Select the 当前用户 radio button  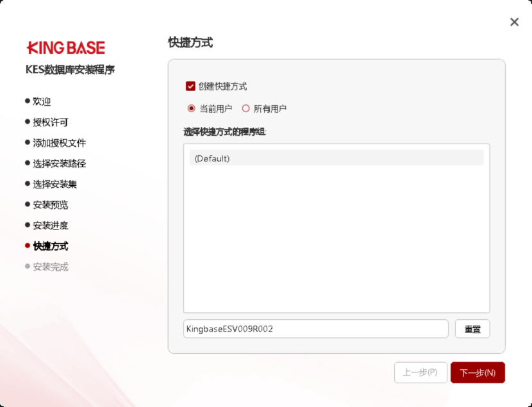point(191,108)
